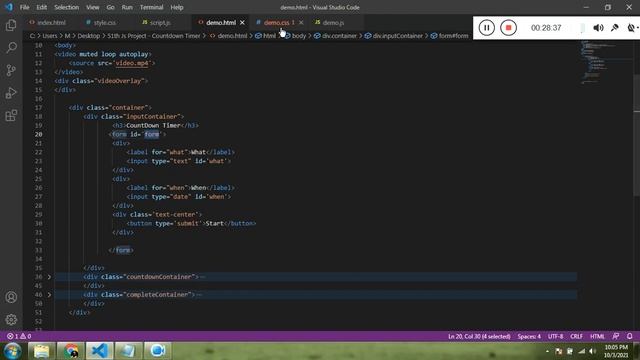Click the body breadcrumb item

(299, 36)
